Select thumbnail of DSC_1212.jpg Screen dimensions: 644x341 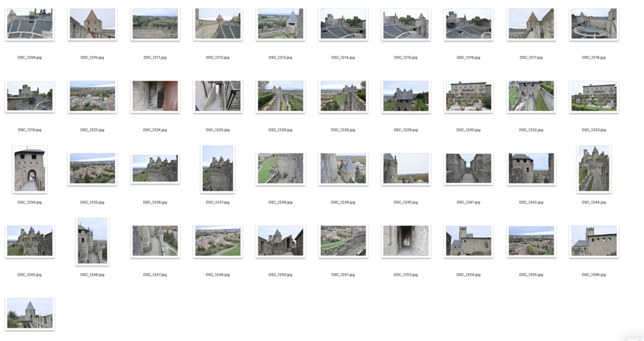[x=218, y=24]
